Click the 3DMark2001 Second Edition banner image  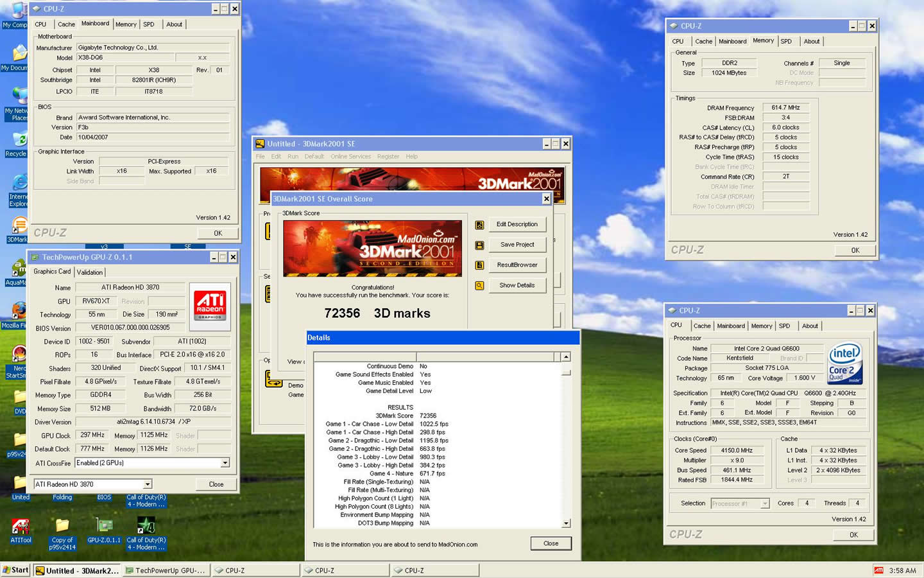(372, 249)
